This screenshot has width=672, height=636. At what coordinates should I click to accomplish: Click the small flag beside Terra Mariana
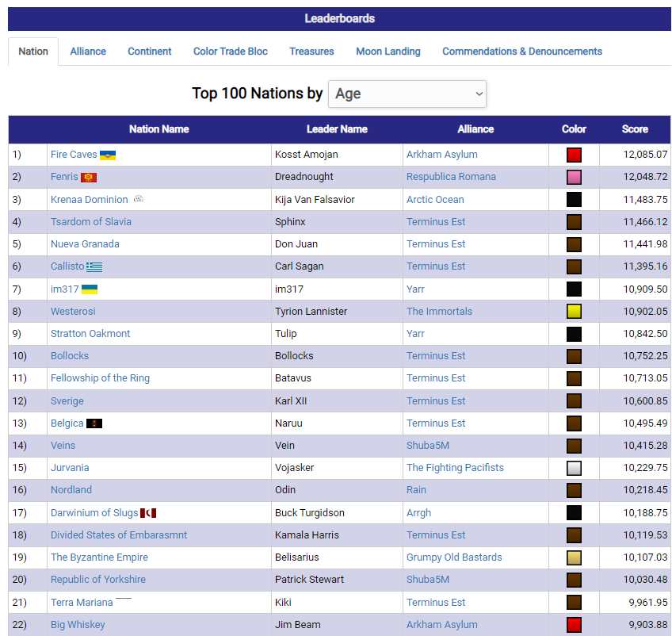tap(124, 599)
